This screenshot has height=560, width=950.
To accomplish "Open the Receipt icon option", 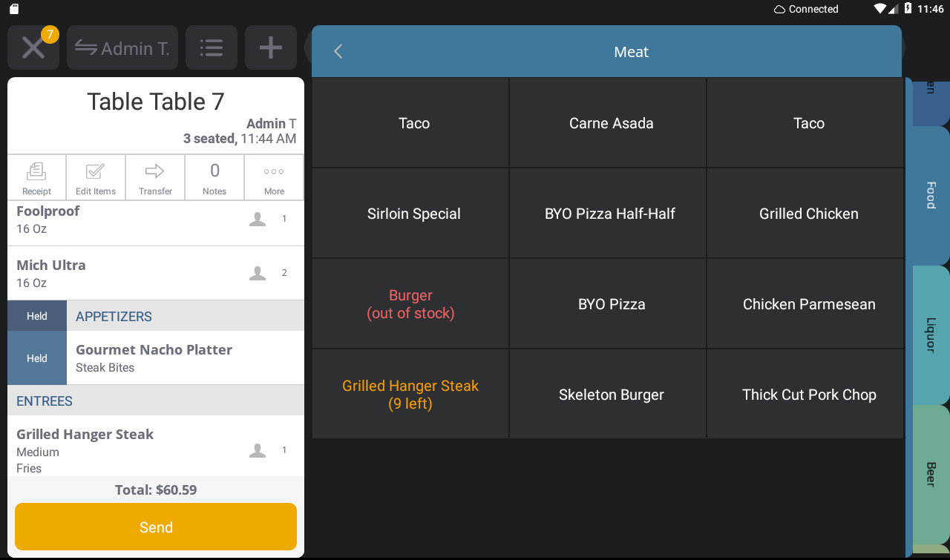I will click(36, 178).
